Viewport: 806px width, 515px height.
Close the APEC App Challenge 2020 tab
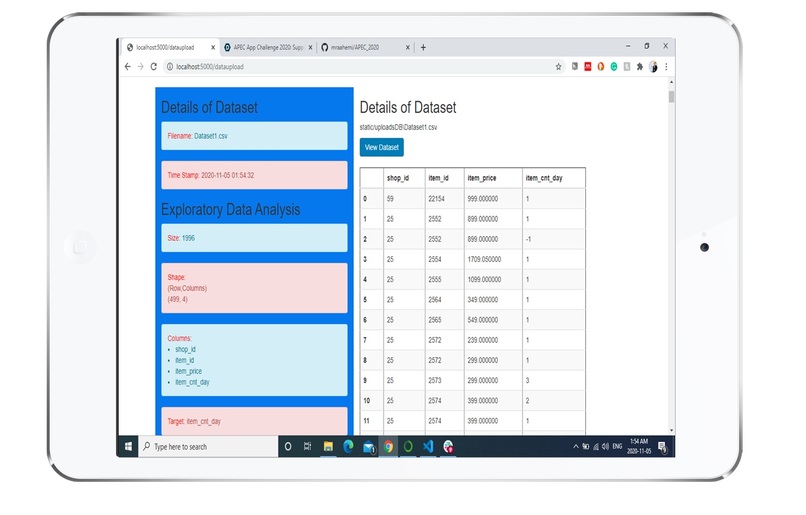[310, 47]
